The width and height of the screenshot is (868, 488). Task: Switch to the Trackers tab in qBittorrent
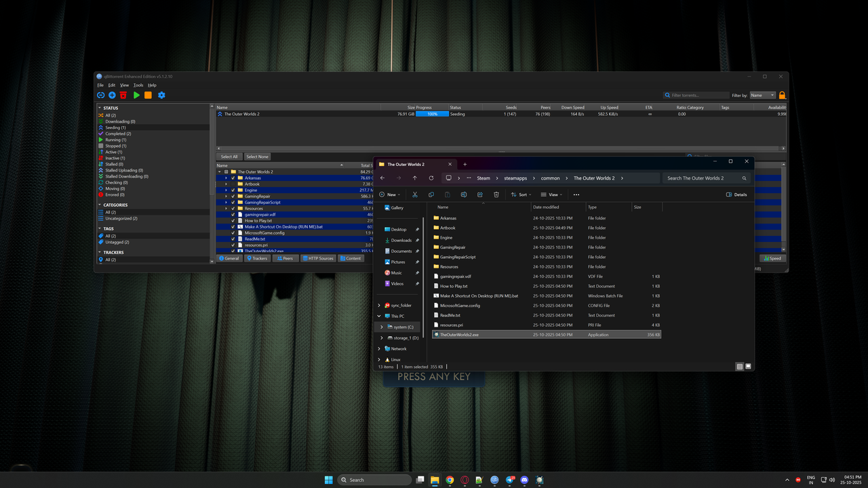pyautogui.click(x=257, y=258)
